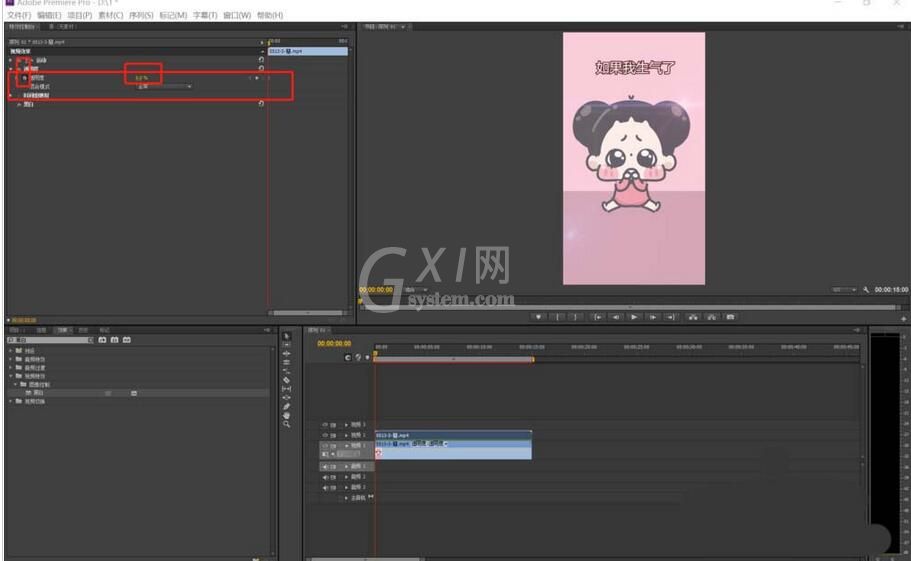Click the timeline timecode 00:00:00:00
Viewport: 911px width, 561px height.
point(334,343)
